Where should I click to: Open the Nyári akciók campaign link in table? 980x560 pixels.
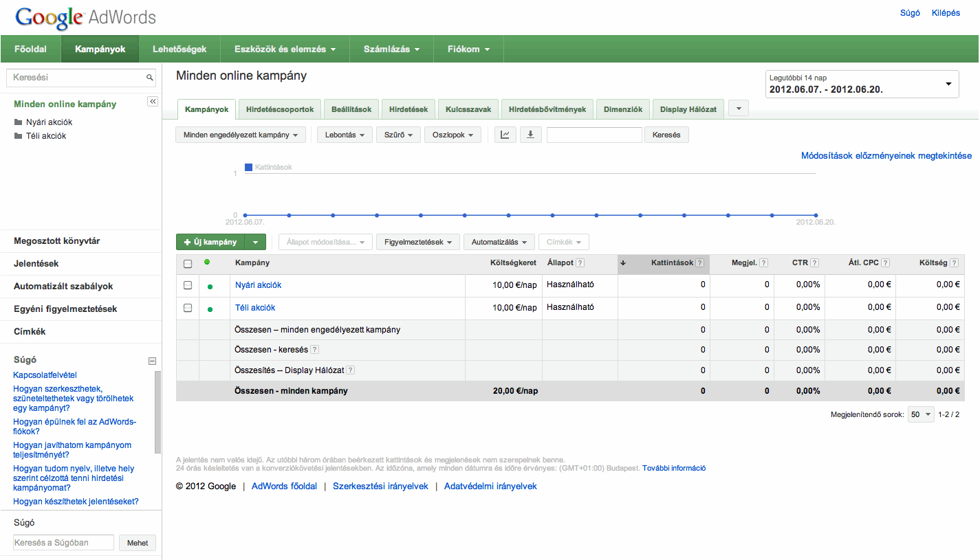tap(258, 285)
